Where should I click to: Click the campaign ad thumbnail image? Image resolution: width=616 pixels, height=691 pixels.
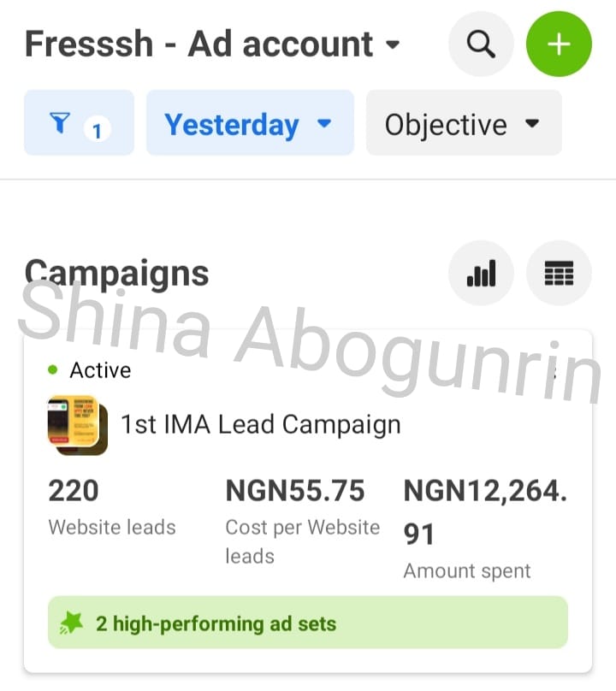pos(77,424)
